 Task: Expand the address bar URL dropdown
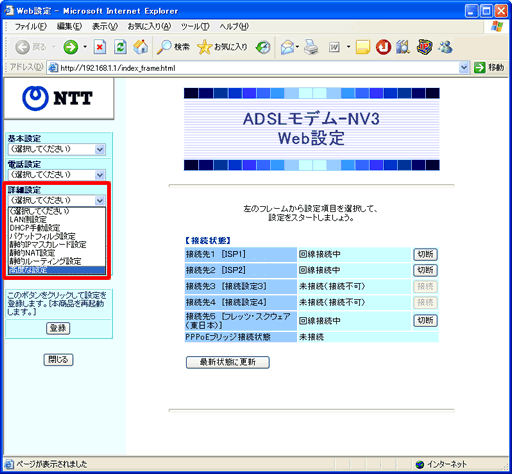[464, 68]
